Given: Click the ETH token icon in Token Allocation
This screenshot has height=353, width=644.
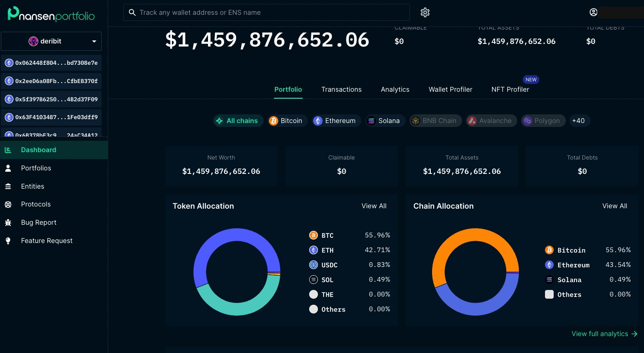Looking at the screenshot, I should 314,250.
